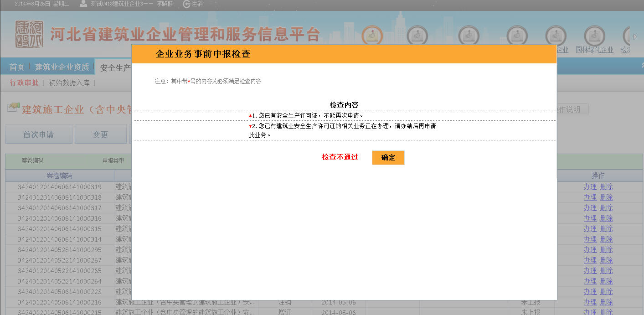Screen dimensions: 644x315
Task: Click 未上报 status in row 34240120140506141000216
Action: [531, 302]
